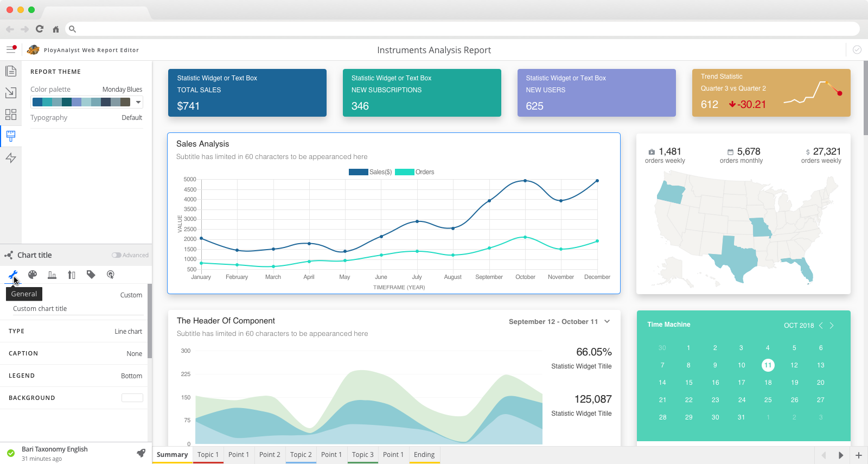This screenshot has width=868, height=464.
Task: Select day 25 in the calendar
Action: coord(768,400)
